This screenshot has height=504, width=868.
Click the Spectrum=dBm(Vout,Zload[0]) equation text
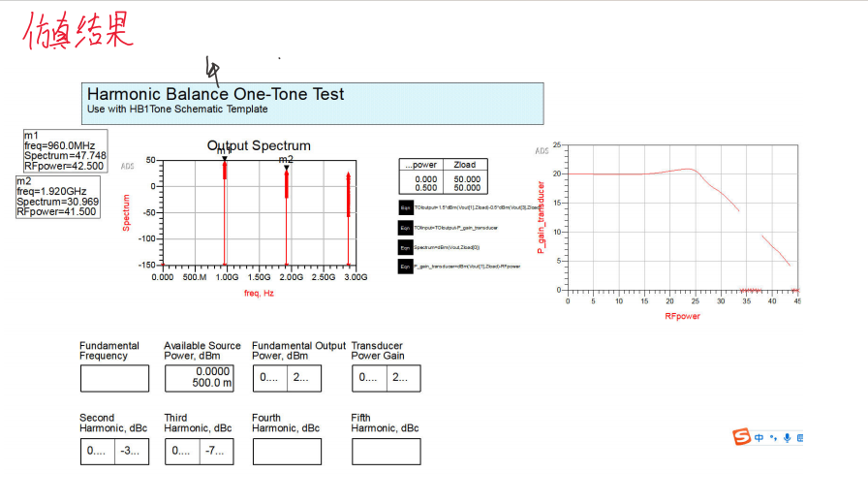[x=447, y=247]
